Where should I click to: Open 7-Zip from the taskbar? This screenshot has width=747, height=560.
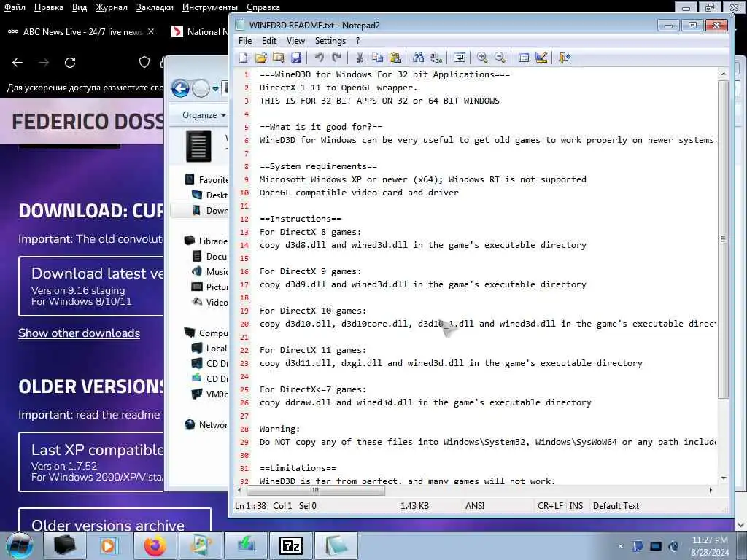(x=291, y=545)
